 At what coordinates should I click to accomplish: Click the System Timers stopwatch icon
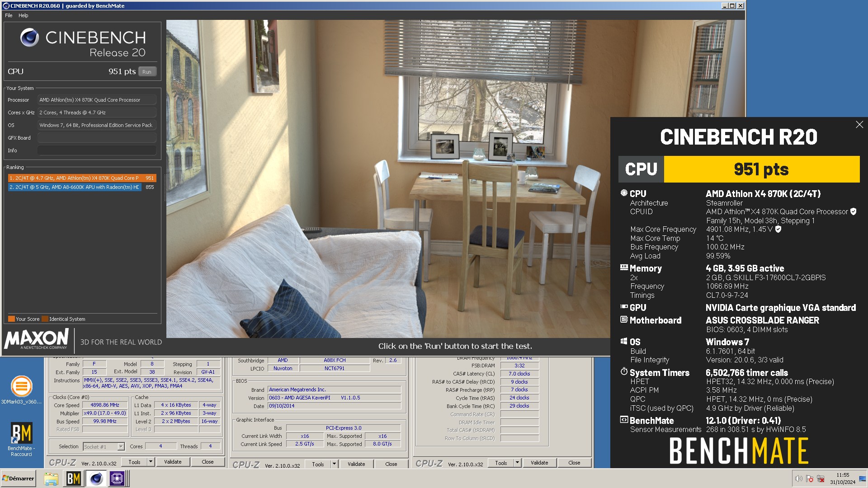[x=624, y=372]
